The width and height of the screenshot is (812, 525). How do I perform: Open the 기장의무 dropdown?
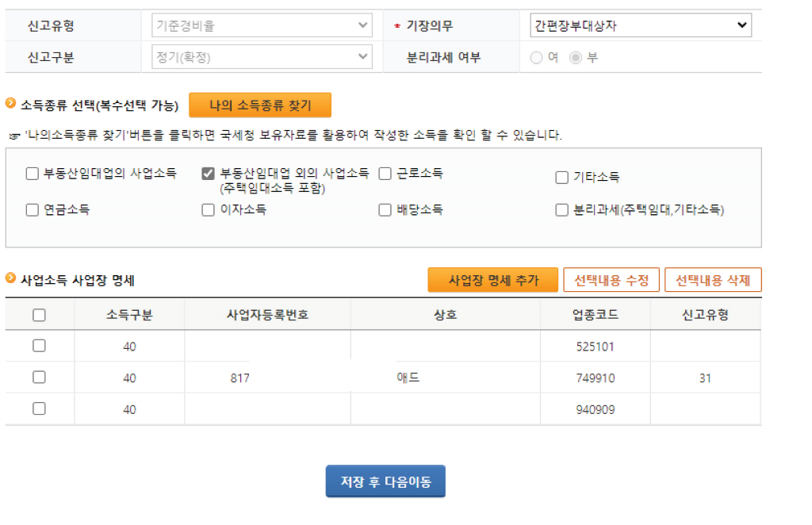coord(641,25)
